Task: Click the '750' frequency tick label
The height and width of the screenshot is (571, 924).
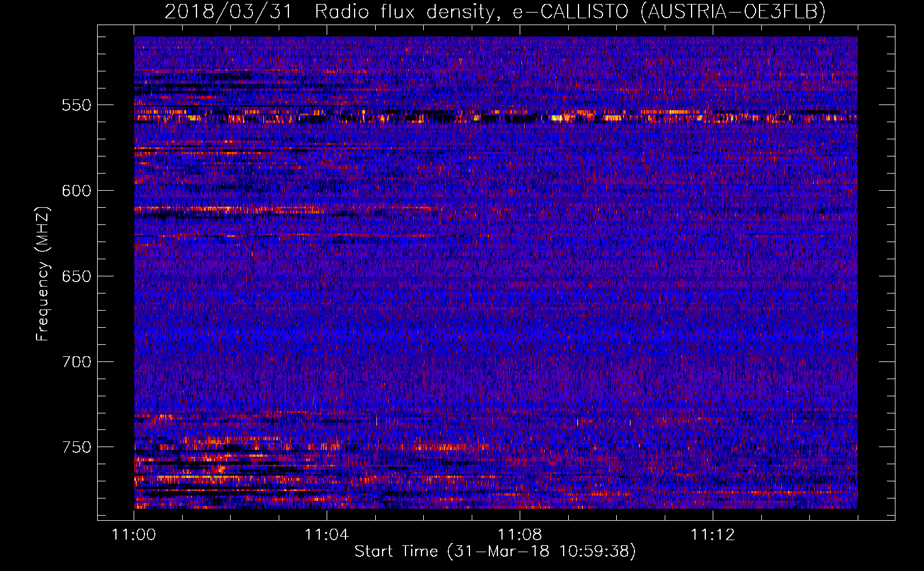Action: [x=77, y=447]
